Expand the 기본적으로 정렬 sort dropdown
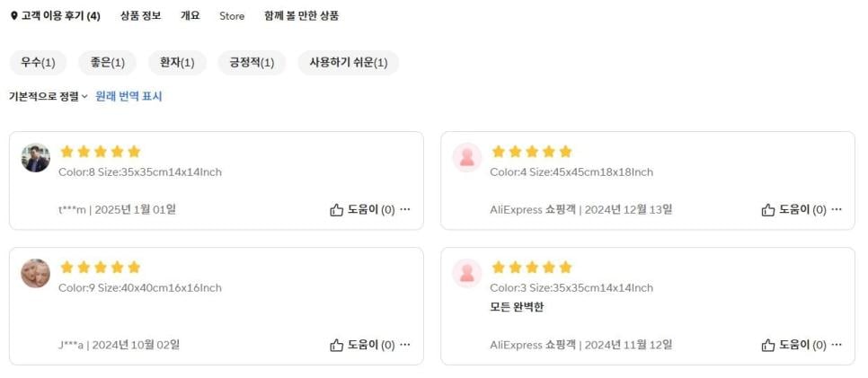868x378 pixels. pyautogui.click(x=49, y=96)
